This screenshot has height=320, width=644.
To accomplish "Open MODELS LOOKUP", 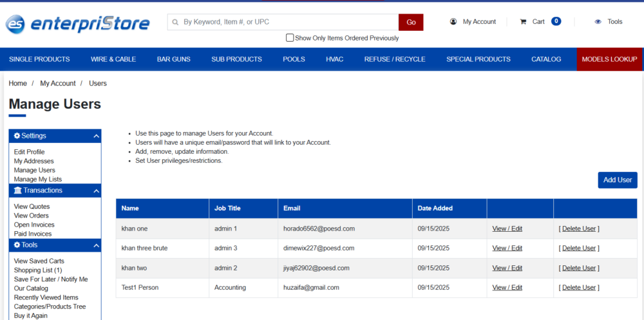I will (609, 59).
